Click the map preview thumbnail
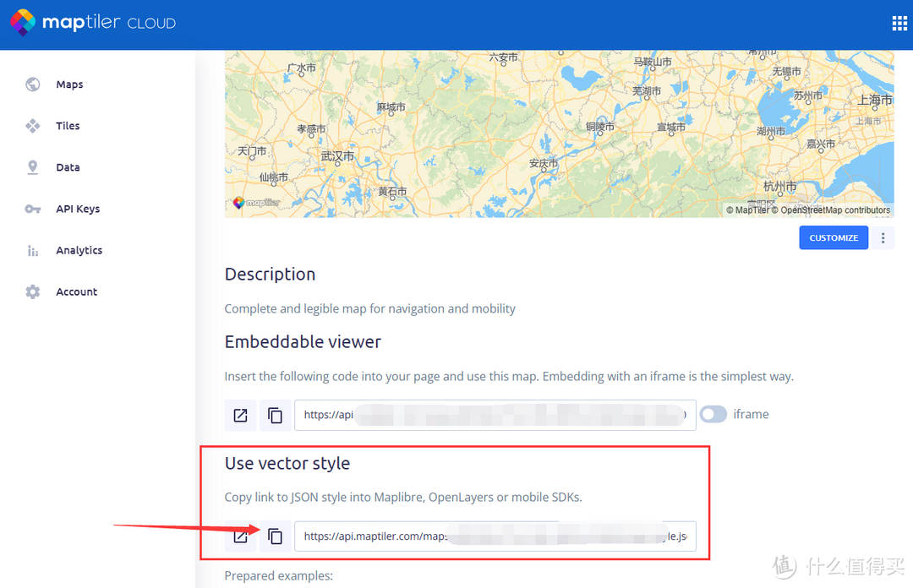913x588 pixels. click(559, 133)
